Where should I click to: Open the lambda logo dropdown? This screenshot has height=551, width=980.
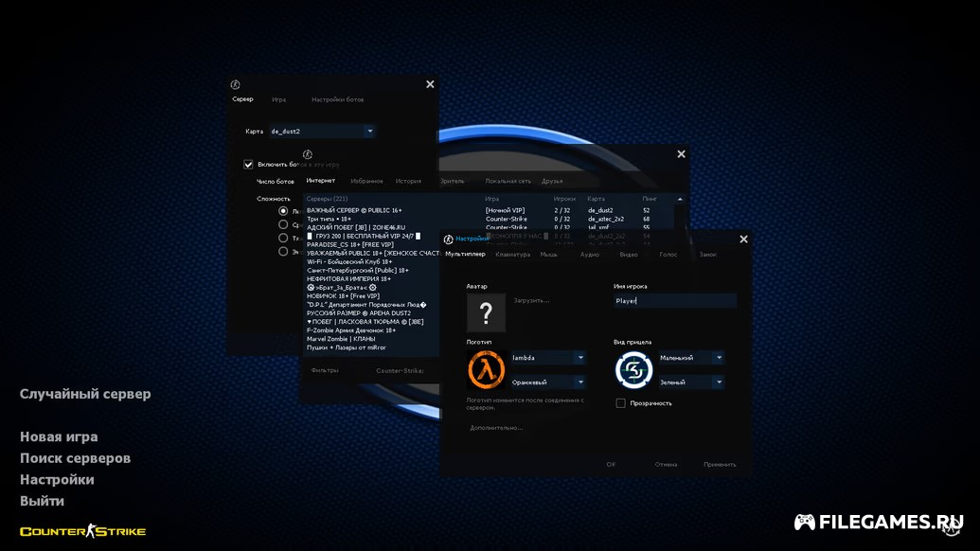point(548,358)
